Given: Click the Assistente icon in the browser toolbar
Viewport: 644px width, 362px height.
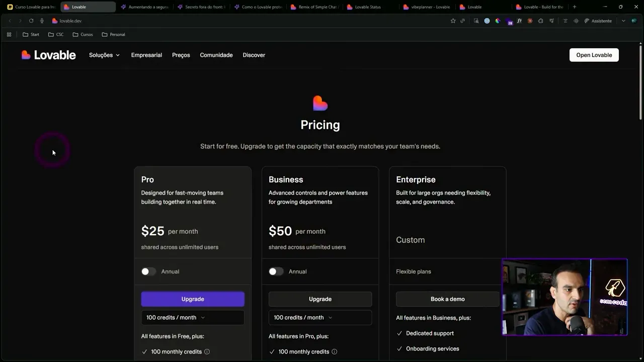Looking at the screenshot, I should coord(598,21).
